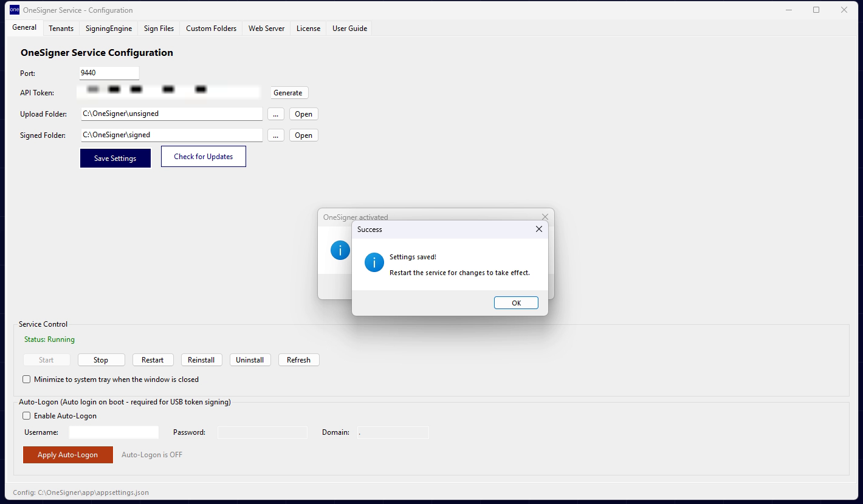Select the General tab
863x504 pixels.
24,27
